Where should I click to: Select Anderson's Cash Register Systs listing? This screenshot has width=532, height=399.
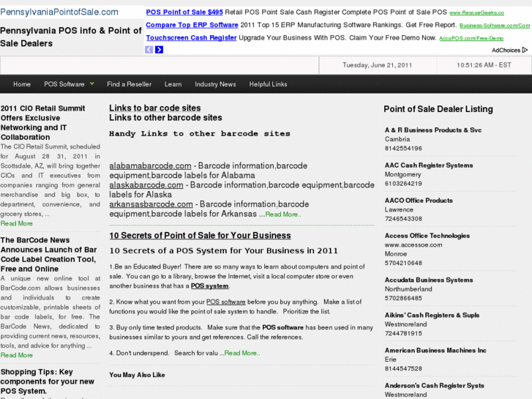(434, 385)
